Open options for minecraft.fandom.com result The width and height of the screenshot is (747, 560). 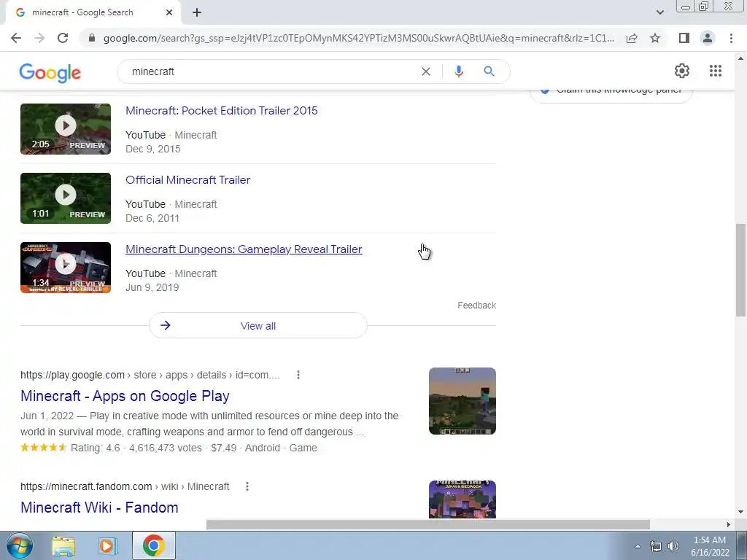coord(247,486)
